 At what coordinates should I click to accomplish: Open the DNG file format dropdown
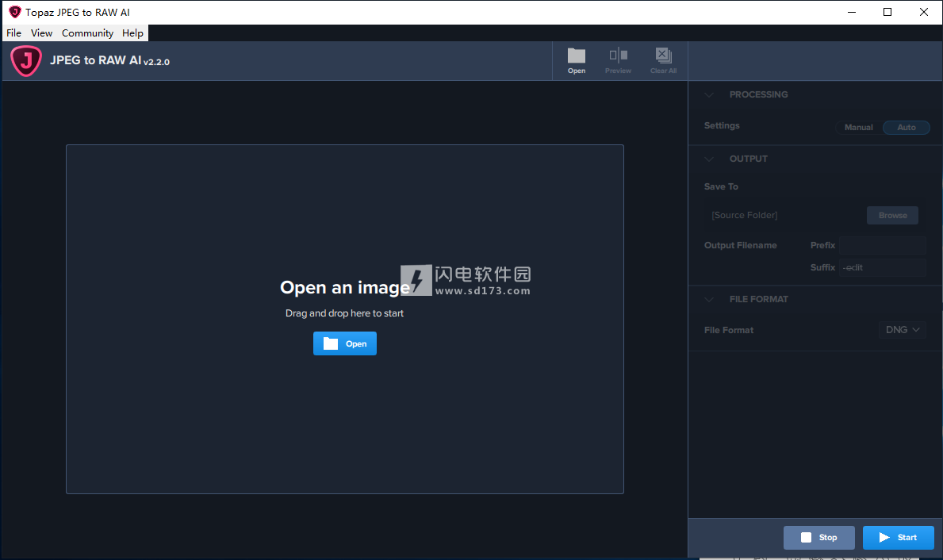(x=902, y=330)
